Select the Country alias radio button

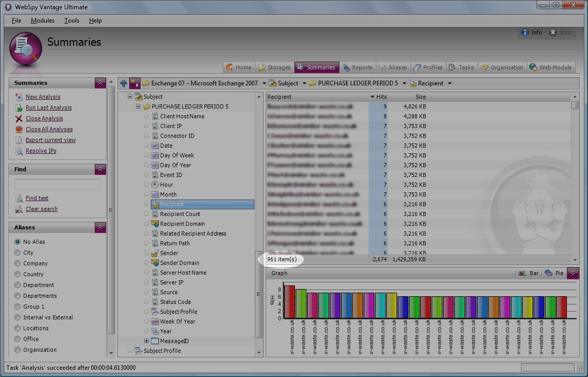click(x=18, y=274)
